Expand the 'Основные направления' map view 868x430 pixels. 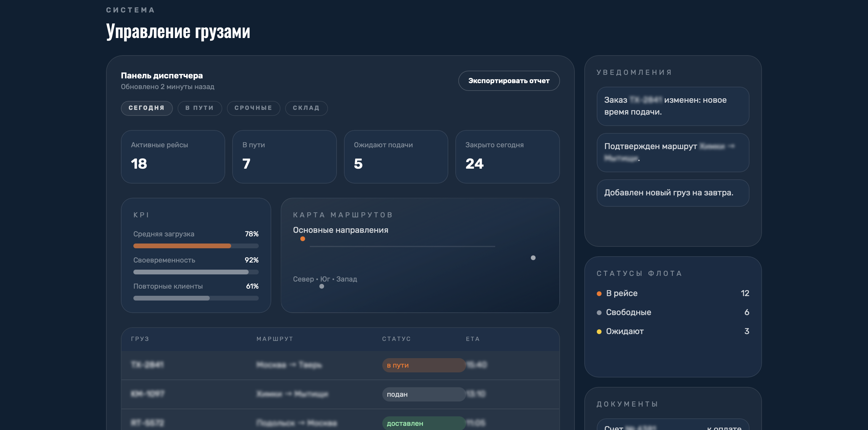coord(340,230)
